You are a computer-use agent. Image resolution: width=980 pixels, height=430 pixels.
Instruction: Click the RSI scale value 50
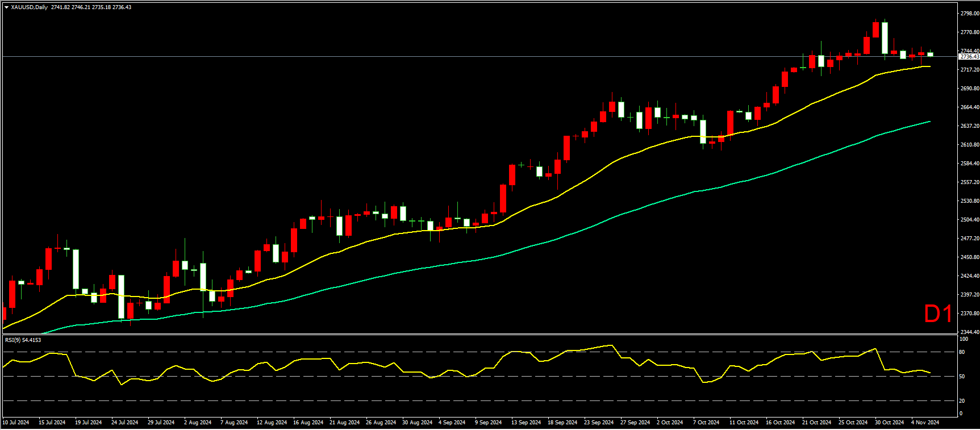pos(962,377)
